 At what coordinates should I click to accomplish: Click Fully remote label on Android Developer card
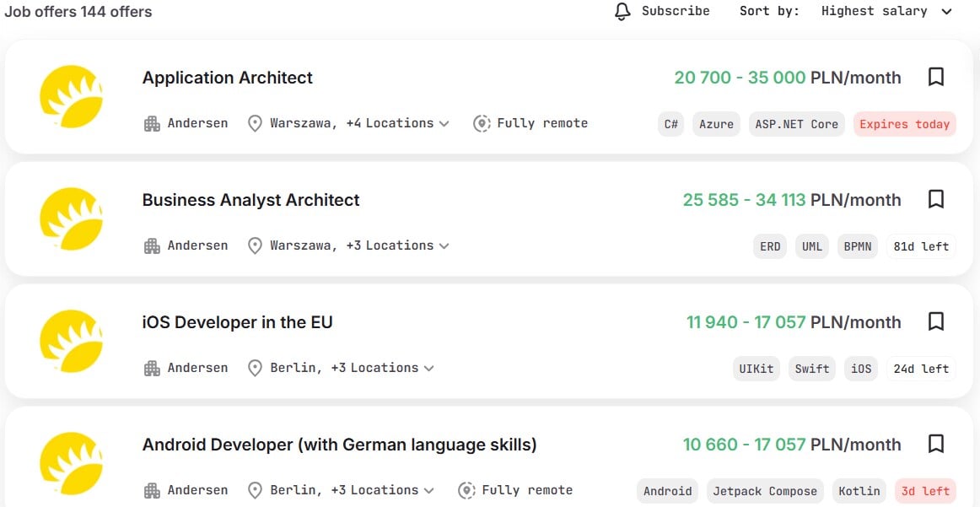point(527,490)
